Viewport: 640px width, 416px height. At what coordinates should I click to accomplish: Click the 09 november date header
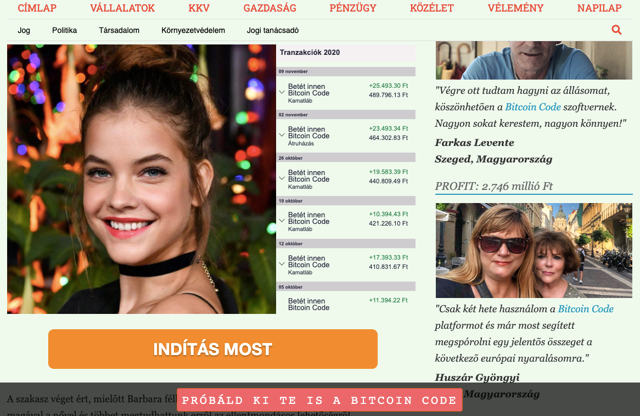click(x=346, y=71)
